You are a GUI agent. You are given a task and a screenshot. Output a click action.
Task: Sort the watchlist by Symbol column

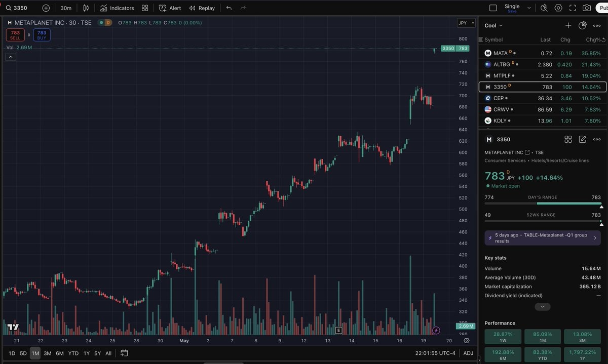493,39
